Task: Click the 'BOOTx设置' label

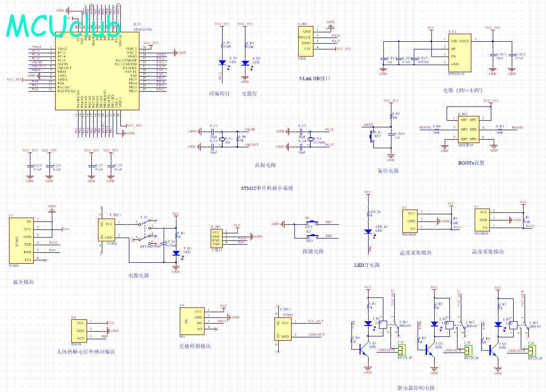Action: 471,163
